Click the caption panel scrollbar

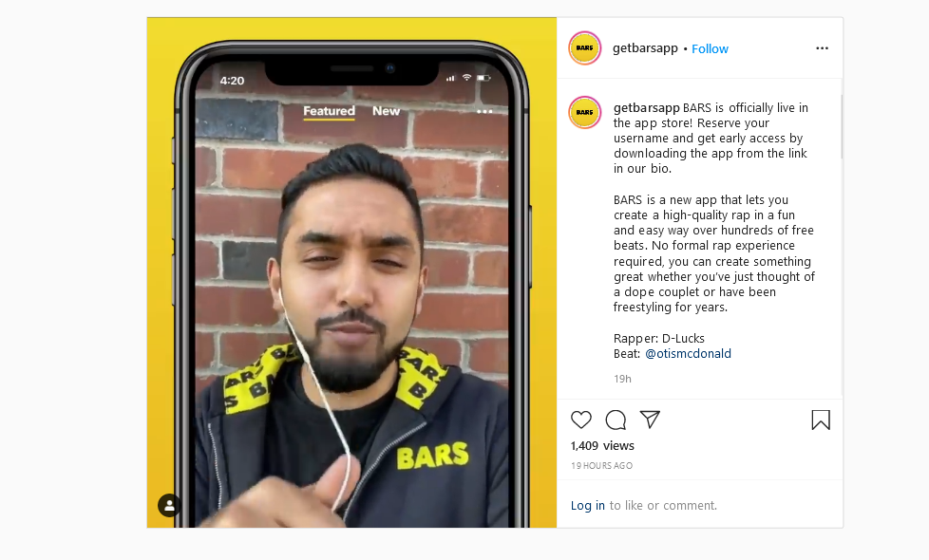[x=842, y=126]
